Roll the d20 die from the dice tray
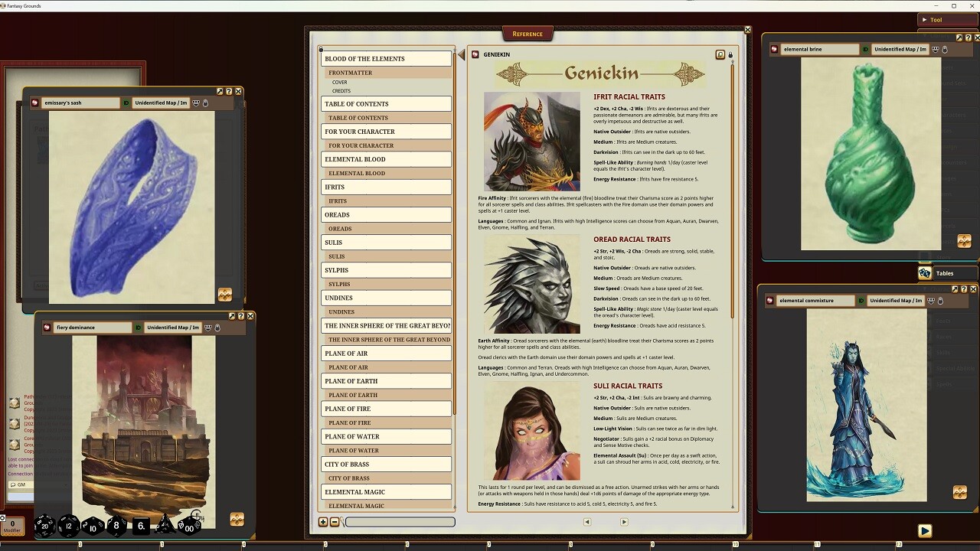Viewport: 980px width, 551px height. pos(44,527)
